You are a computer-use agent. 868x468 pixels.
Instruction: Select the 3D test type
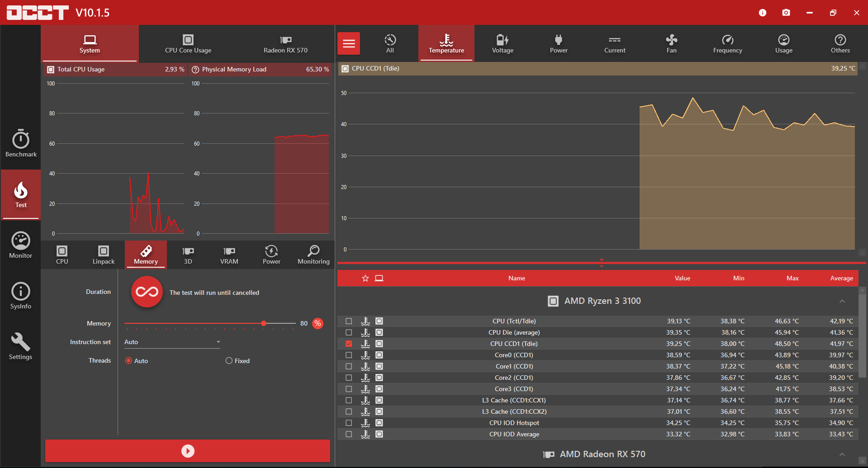coord(188,255)
